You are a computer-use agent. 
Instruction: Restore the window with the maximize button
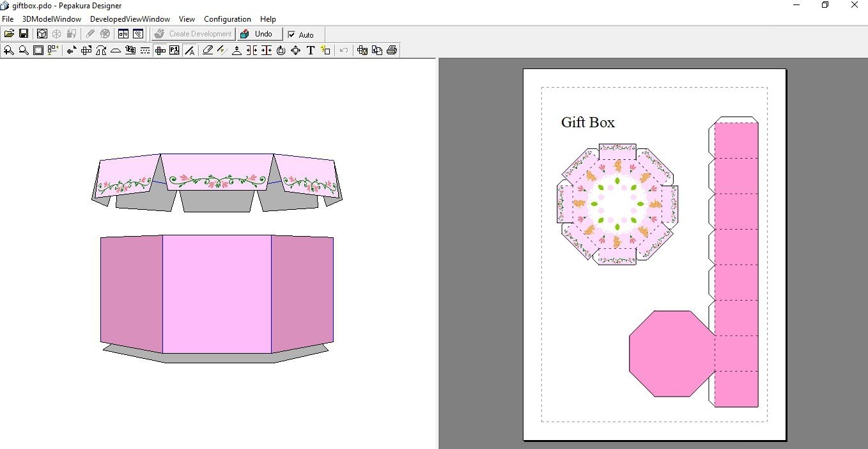(825, 5)
